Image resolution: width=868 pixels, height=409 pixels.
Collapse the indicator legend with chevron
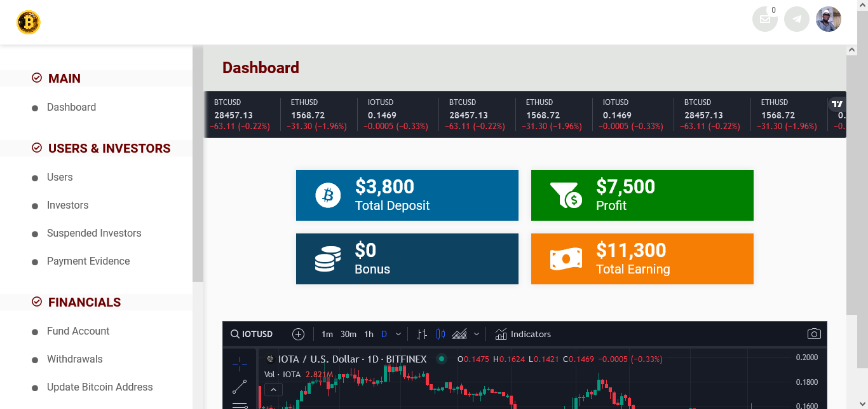click(273, 390)
